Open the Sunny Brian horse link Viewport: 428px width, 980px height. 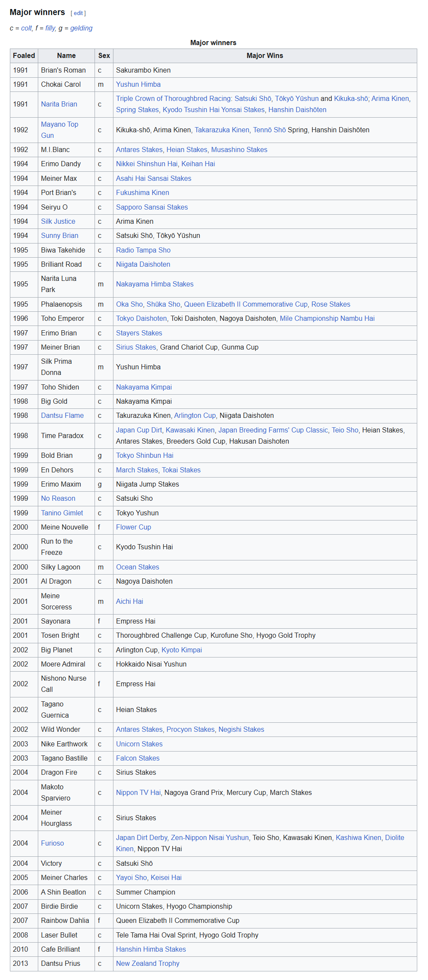click(x=60, y=236)
